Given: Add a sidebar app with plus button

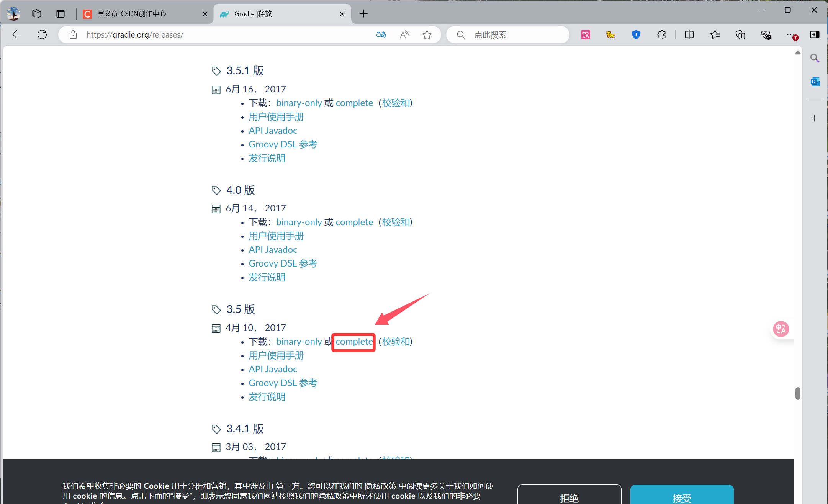Looking at the screenshot, I should coord(815,118).
